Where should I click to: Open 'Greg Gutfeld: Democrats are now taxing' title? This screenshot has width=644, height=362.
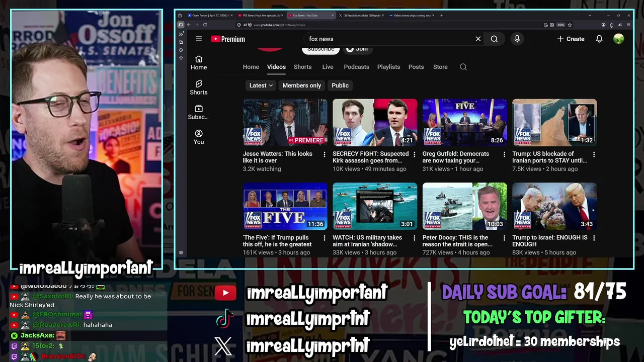[455, 157]
